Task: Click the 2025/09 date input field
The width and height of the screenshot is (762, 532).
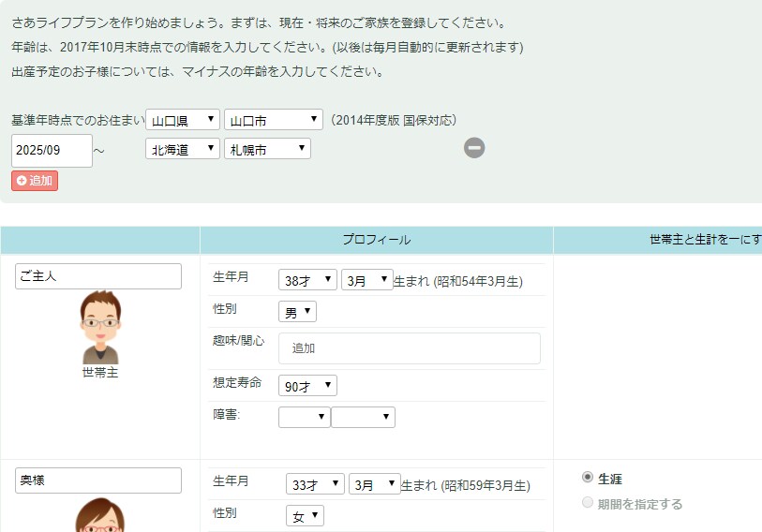Action: (x=52, y=151)
